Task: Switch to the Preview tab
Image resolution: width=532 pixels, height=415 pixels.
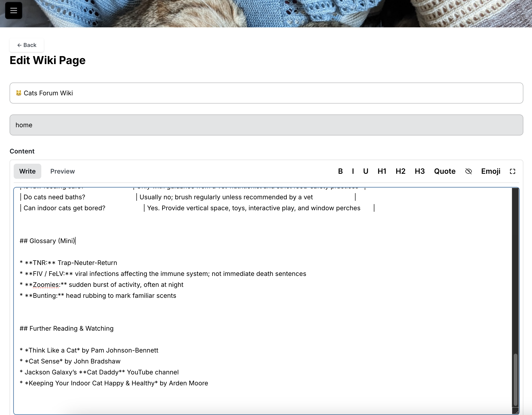Action: [62, 171]
